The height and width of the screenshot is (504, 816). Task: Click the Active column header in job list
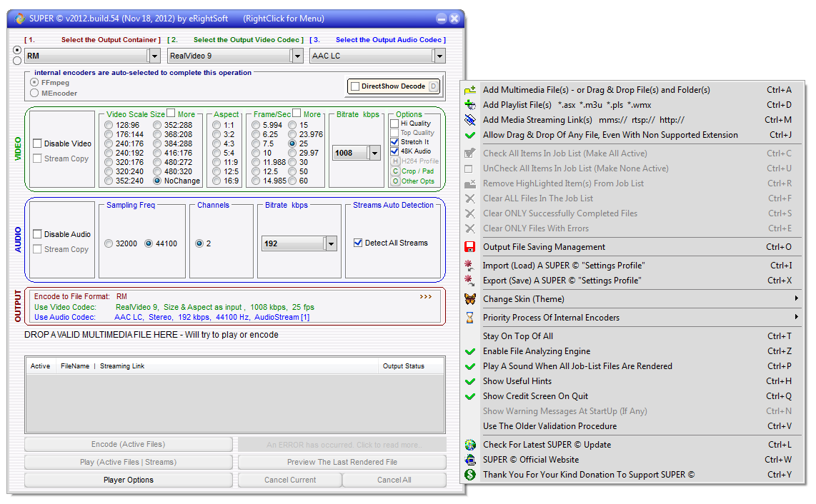[x=41, y=366]
